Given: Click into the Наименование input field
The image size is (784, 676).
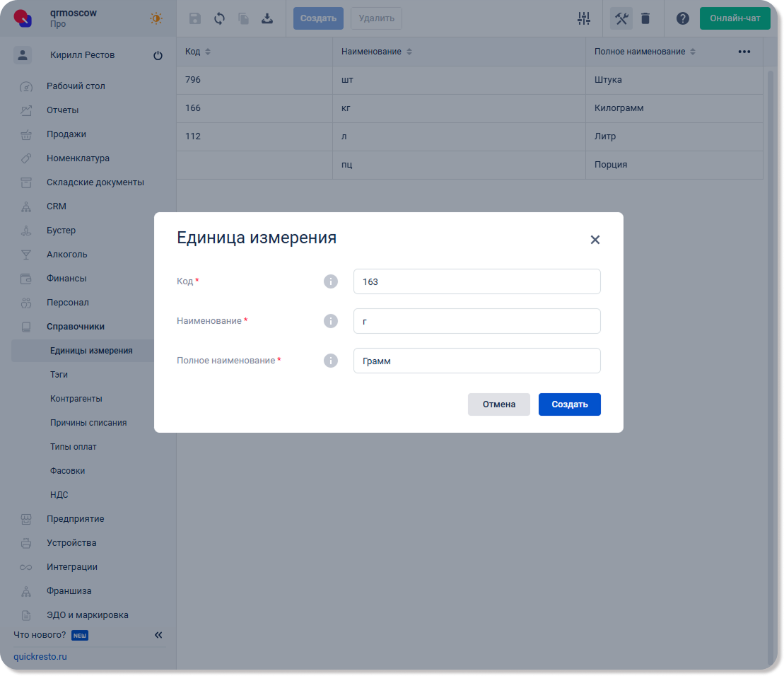Looking at the screenshot, I should (476, 321).
